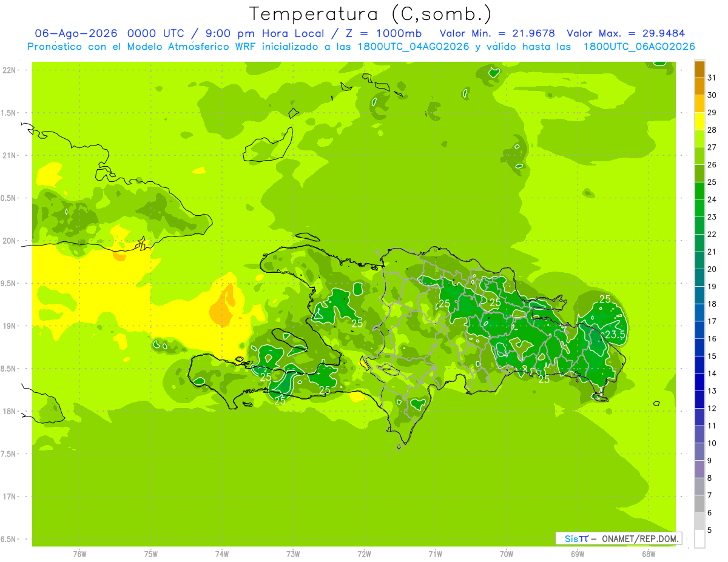Viewport: 728px width, 562px height.
Task: Pick the blue legend band between 15 and 16
Action: pos(699,347)
